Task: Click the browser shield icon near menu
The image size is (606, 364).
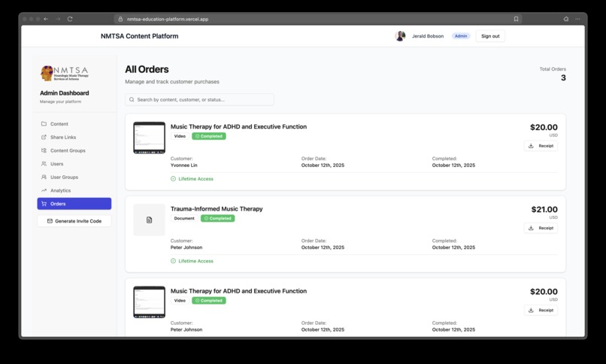Action: (x=566, y=19)
